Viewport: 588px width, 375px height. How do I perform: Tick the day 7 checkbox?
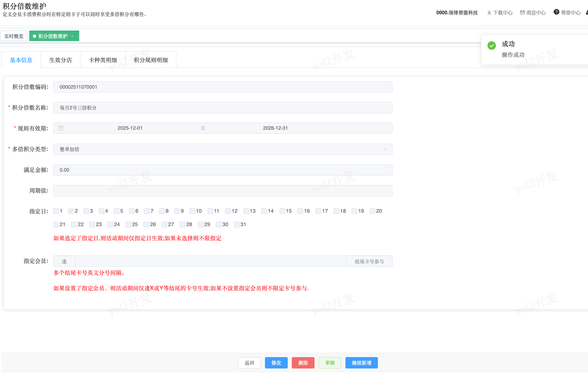(147, 211)
